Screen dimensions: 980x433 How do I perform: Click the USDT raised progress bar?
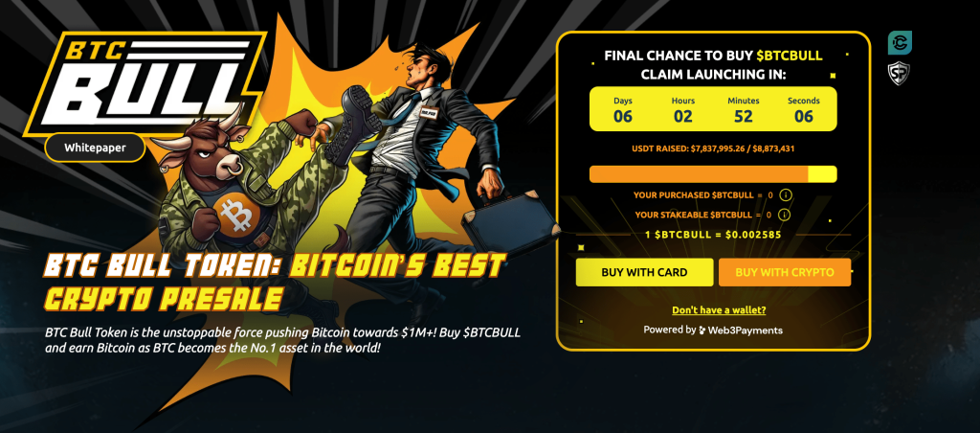(713, 174)
